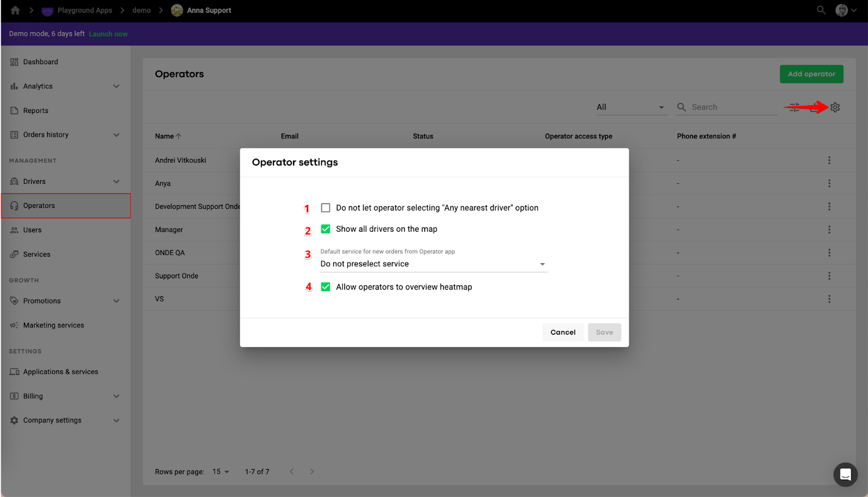Click Save in the Operator settings dialog
The width and height of the screenshot is (868, 497).
click(604, 333)
